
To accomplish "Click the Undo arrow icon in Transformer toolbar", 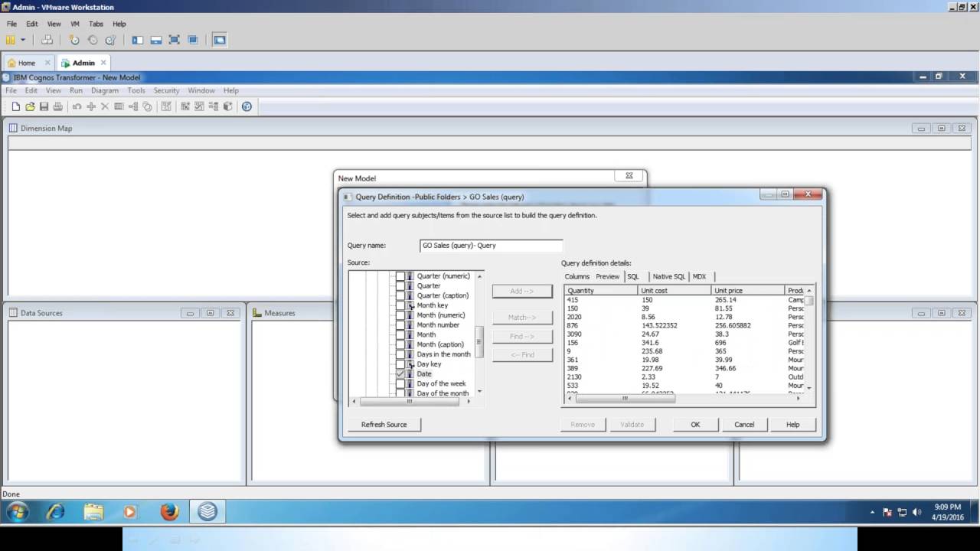I will pos(77,106).
